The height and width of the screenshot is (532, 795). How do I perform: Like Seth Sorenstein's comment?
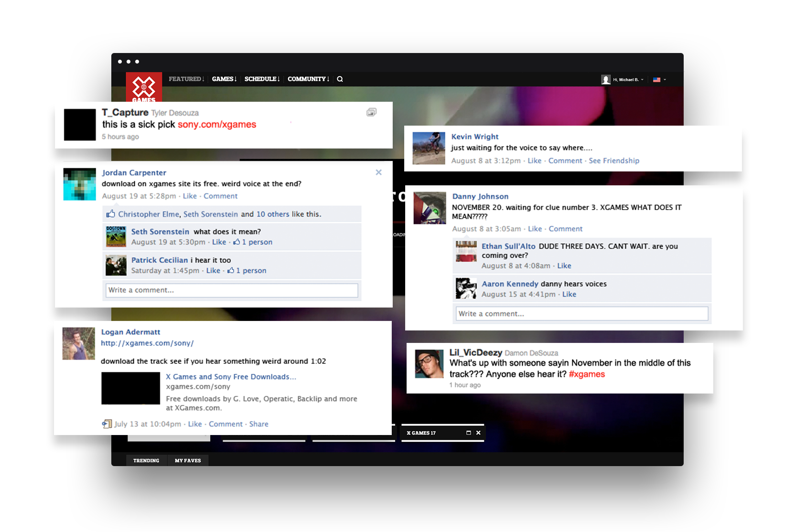click(219, 242)
